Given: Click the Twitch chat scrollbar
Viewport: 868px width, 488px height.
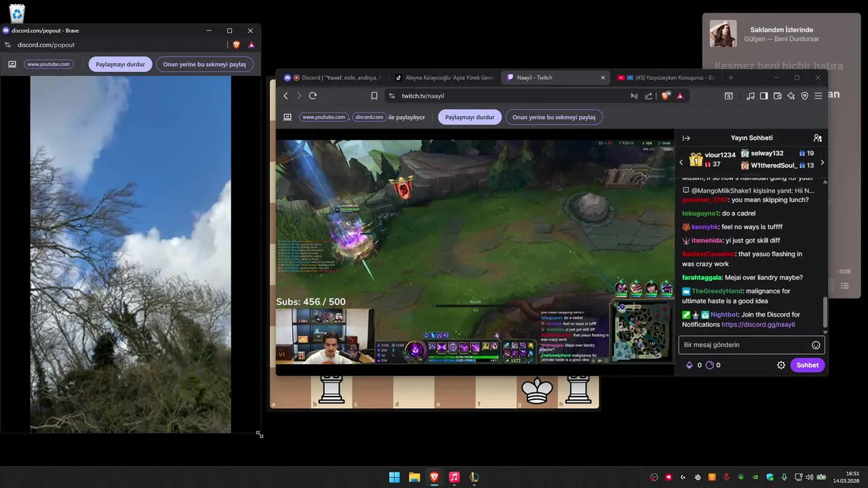Looking at the screenshot, I should (825, 312).
